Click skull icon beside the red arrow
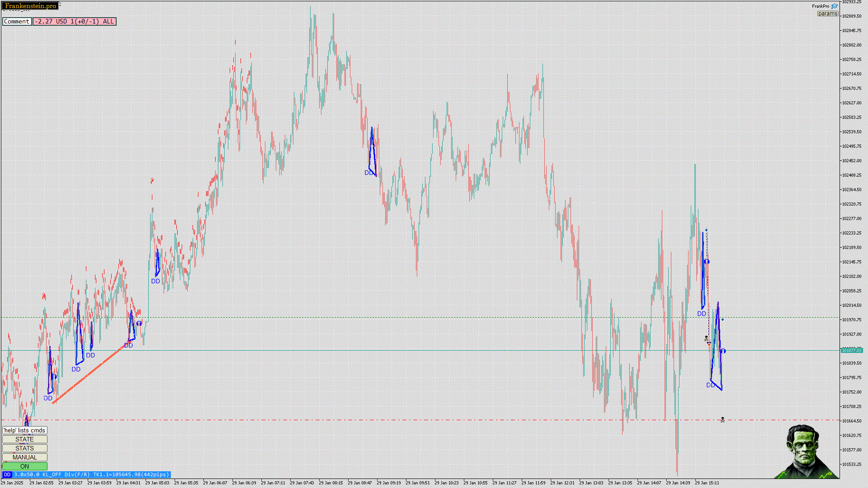Image resolution: width=868 pixels, height=488 pixels. click(x=706, y=338)
